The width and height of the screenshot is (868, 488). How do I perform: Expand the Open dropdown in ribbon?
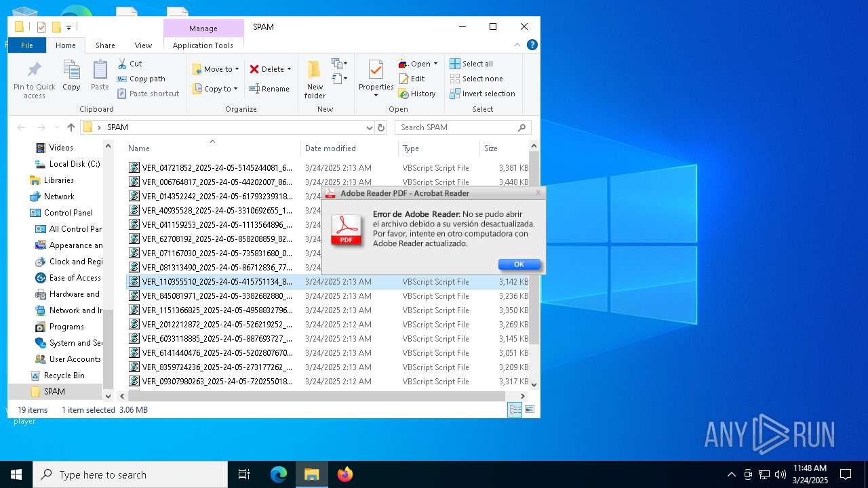pos(435,64)
